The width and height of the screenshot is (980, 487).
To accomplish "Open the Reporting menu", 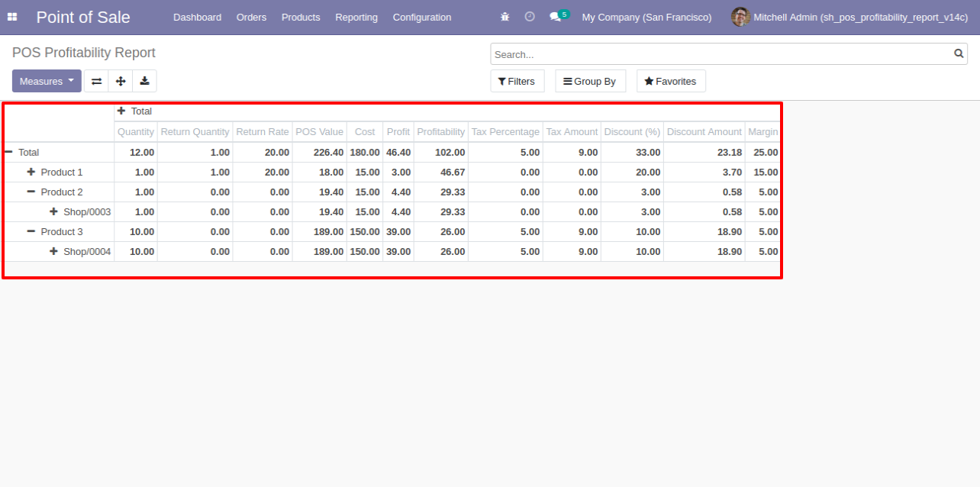I will (356, 18).
